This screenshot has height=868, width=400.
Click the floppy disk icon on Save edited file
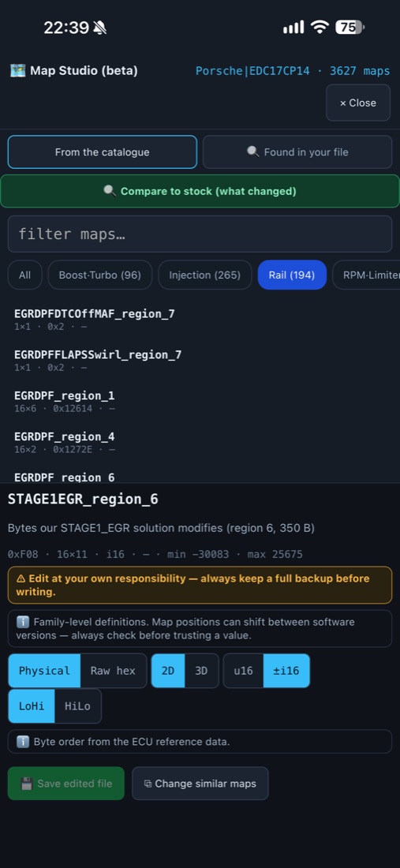[27, 784]
